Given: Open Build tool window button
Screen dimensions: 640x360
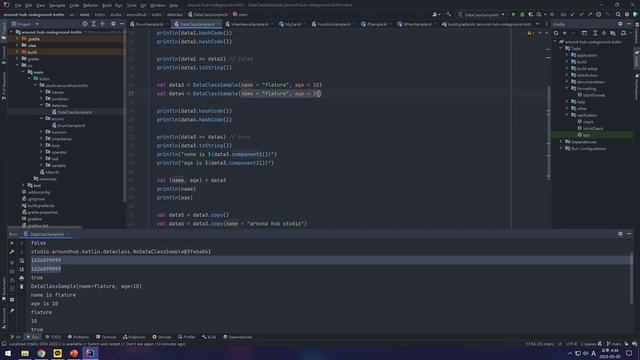Looking at the screenshot, I should point(209,337).
